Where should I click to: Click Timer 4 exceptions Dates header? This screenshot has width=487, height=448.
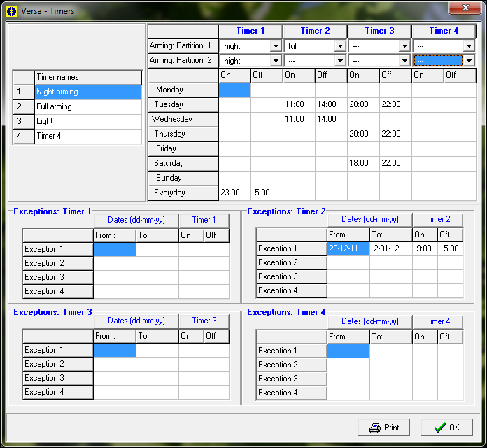click(x=370, y=321)
